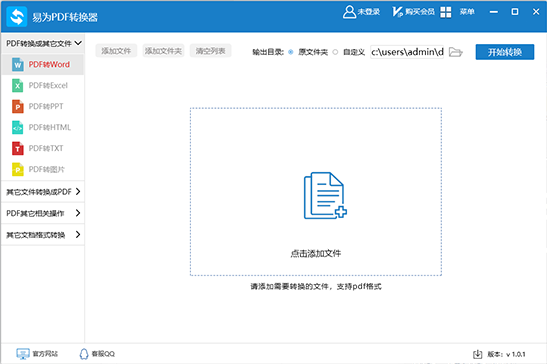547x364 pixels.
Task: Select the PDF转图片 icon
Action: click(x=18, y=169)
